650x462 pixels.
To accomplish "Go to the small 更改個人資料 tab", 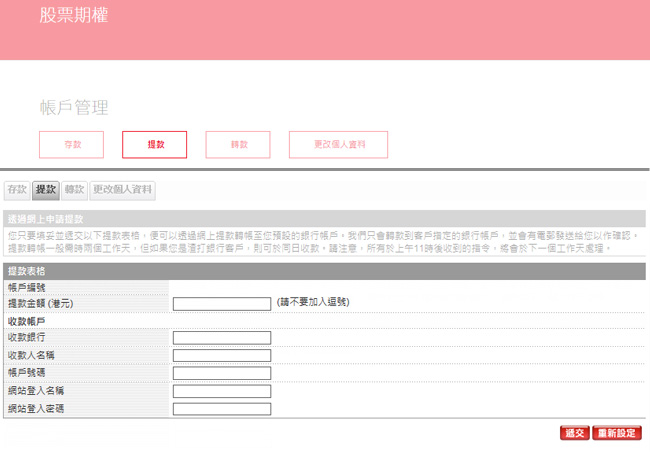I will (x=123, y=189).
